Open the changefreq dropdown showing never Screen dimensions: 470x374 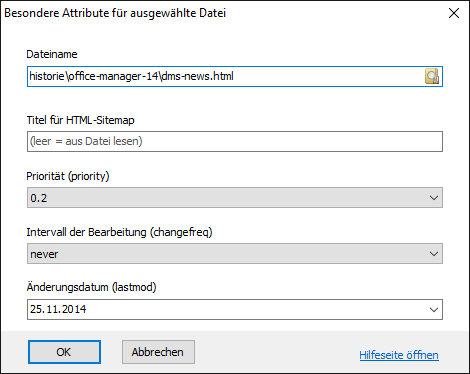(235, 254)
